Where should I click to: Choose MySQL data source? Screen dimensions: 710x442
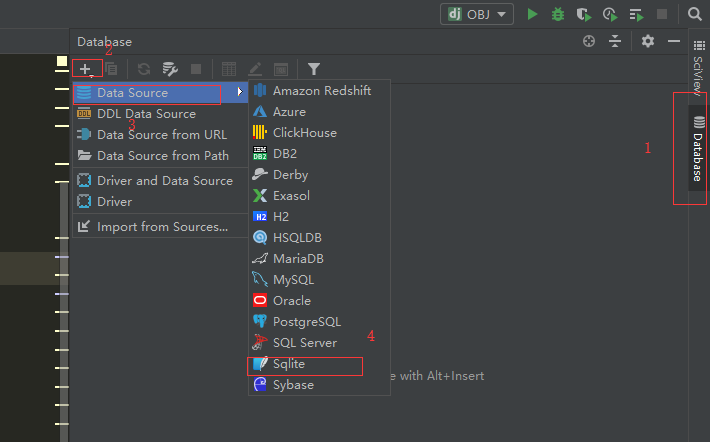coord(293,280)
